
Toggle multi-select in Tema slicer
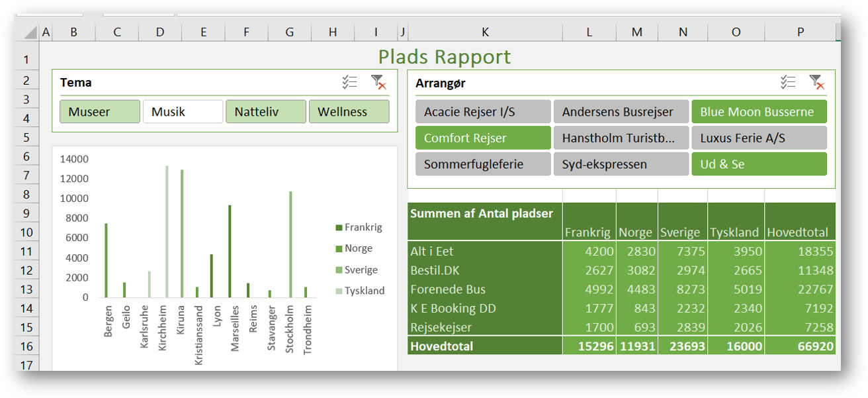click(349, 82)
